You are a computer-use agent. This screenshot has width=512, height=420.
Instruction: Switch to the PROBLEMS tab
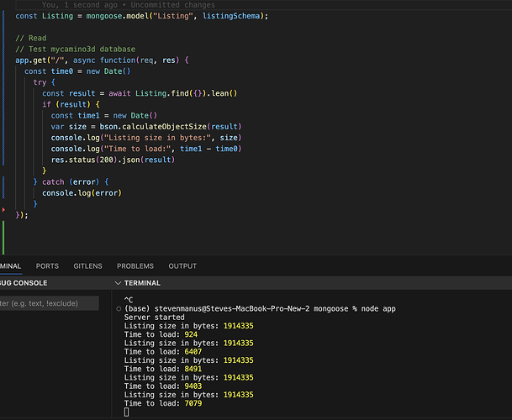point(135,266)
